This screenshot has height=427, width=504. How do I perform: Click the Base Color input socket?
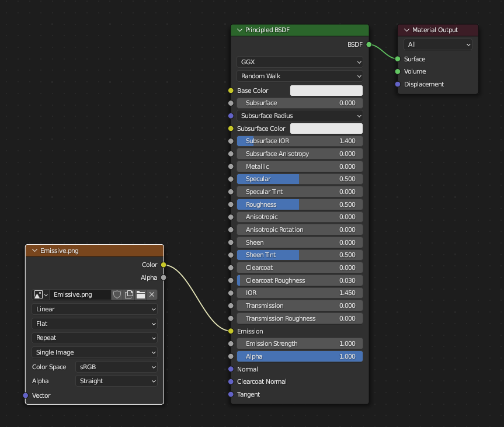coord(231,91)
